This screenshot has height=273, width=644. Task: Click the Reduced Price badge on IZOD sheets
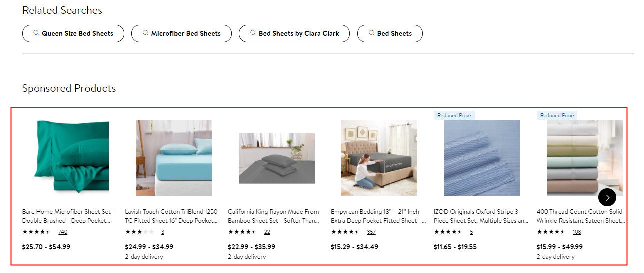click(454, 115)
